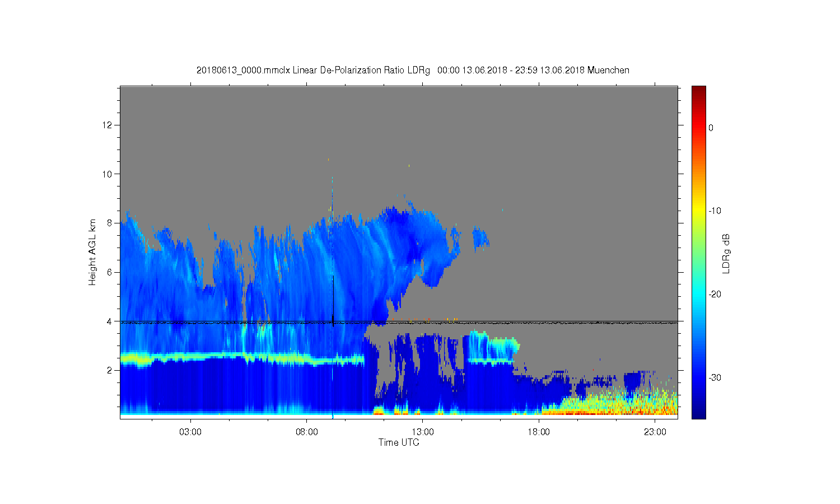Click the 08:00 time tick label

307,432
